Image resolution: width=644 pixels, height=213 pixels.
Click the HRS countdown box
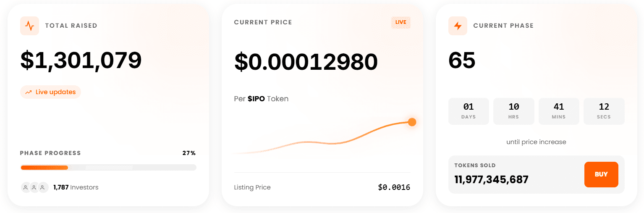click(x=513, y=111)
